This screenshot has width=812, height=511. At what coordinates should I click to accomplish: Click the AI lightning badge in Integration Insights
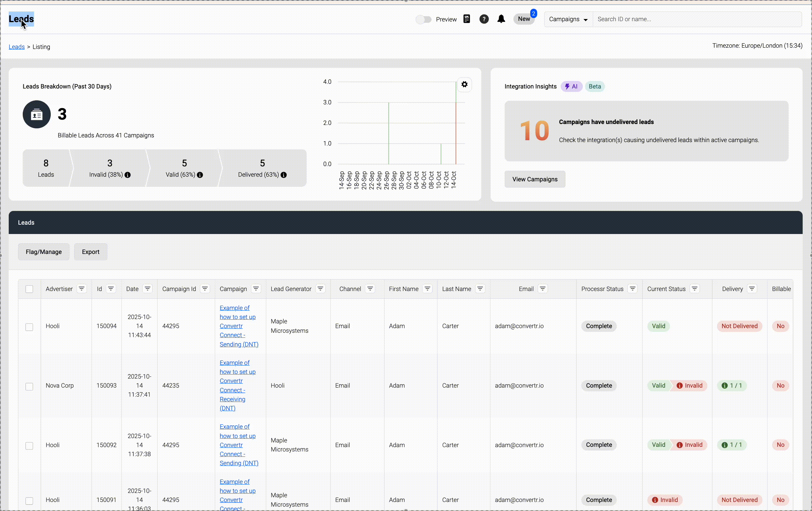(571, 86)
